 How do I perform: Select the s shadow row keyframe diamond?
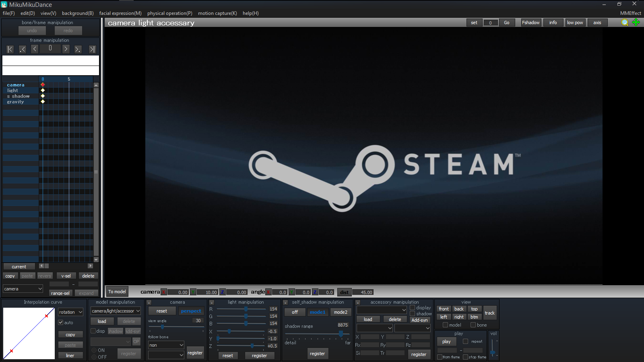click(43, 96)
